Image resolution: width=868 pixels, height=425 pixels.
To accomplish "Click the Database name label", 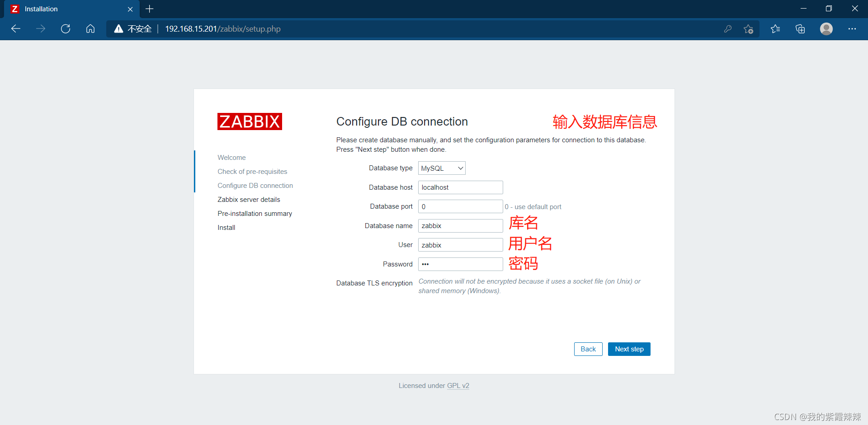I will (388, 226).
